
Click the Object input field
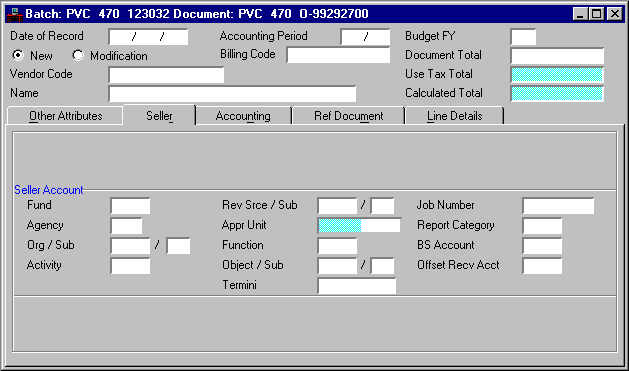[337, 266]
